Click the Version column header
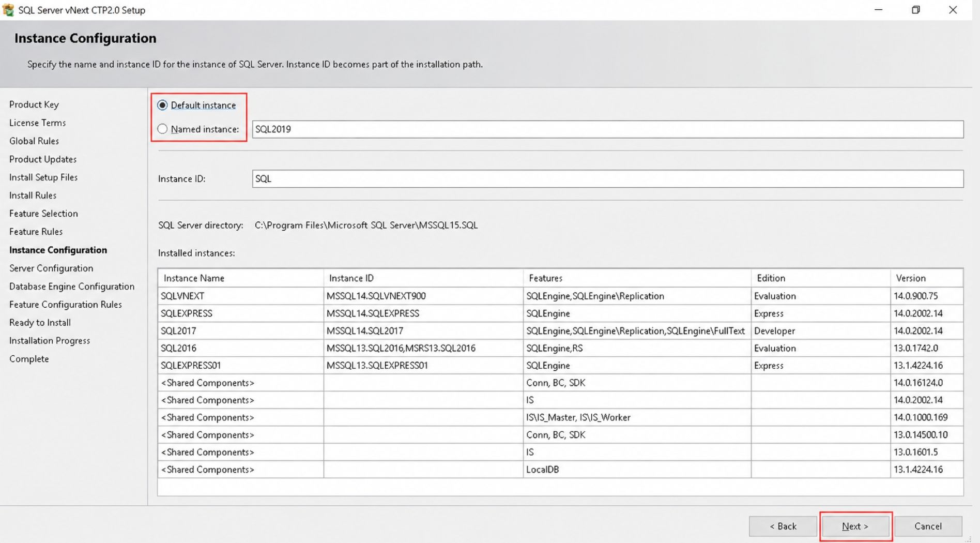Viewport: 980px width, 543px height. [x=927, y=278]
